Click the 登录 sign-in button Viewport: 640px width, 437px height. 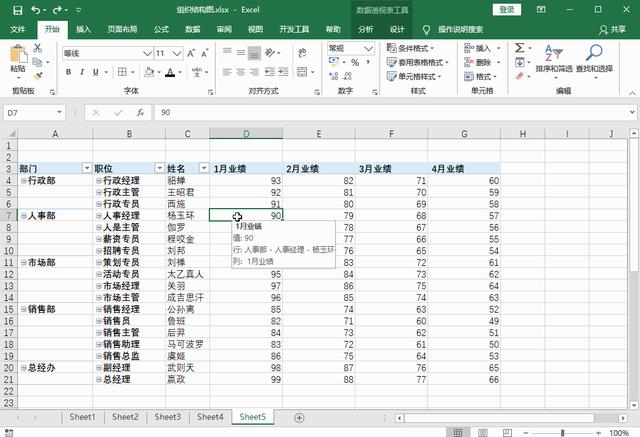507,10
